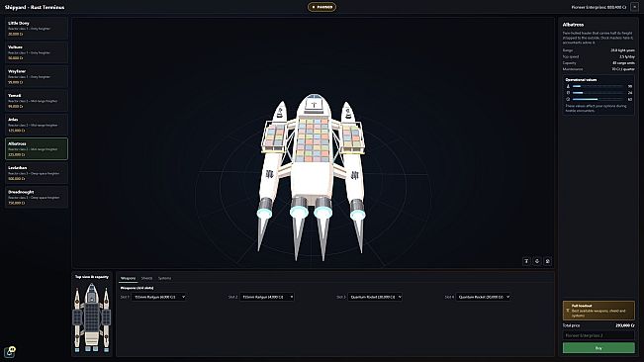Image resolution: width=644 pixels, height=362 pixels.
Task: Choose the Leviathan deep space freighter
Action: (37, 173)
